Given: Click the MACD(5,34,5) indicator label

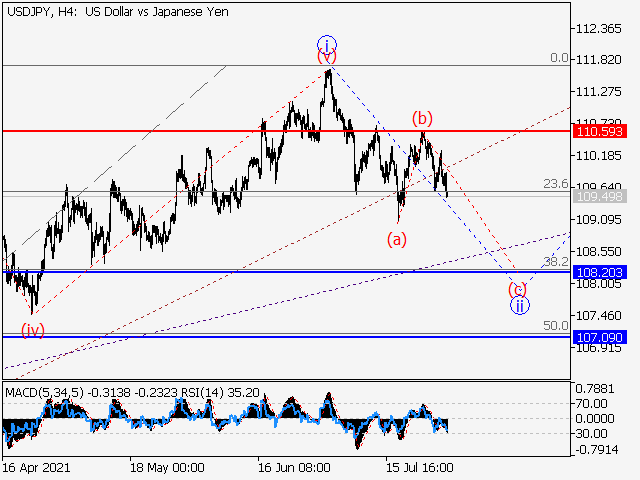Looking at the screenshot, I should pyautogui.click(x=44, y=393).
